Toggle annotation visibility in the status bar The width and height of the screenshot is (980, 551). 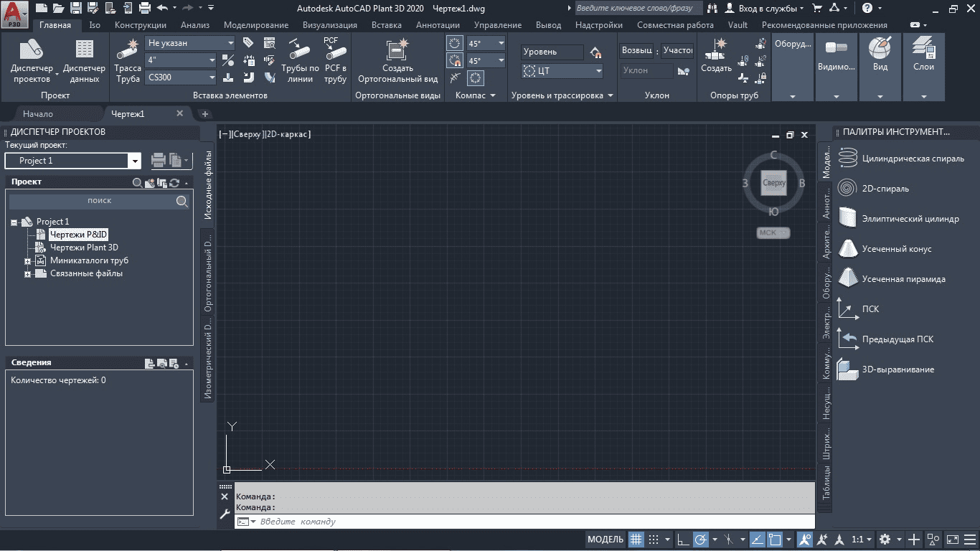(x=805, y=540)
